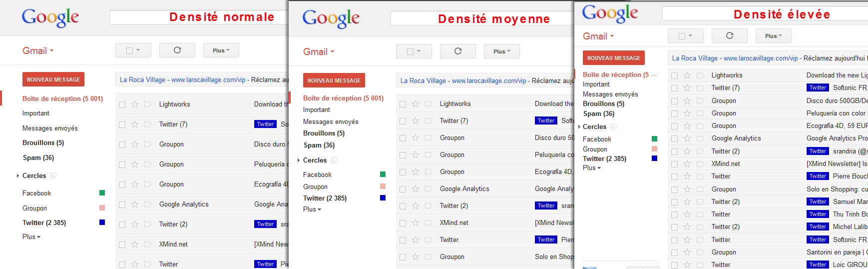Check the Groupon Solo en Shop checkbox, medium panel

(x=403, y=257)
